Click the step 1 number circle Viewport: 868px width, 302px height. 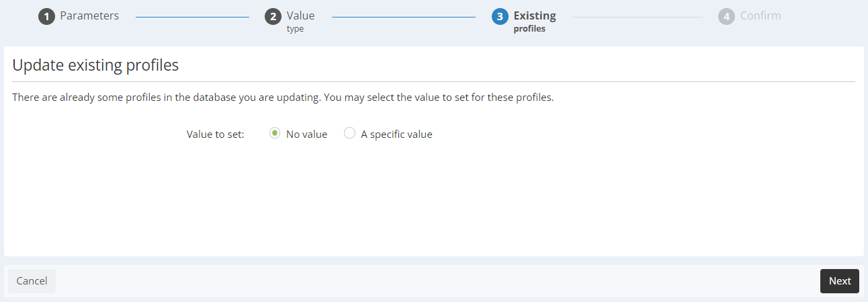pos(46,16)
